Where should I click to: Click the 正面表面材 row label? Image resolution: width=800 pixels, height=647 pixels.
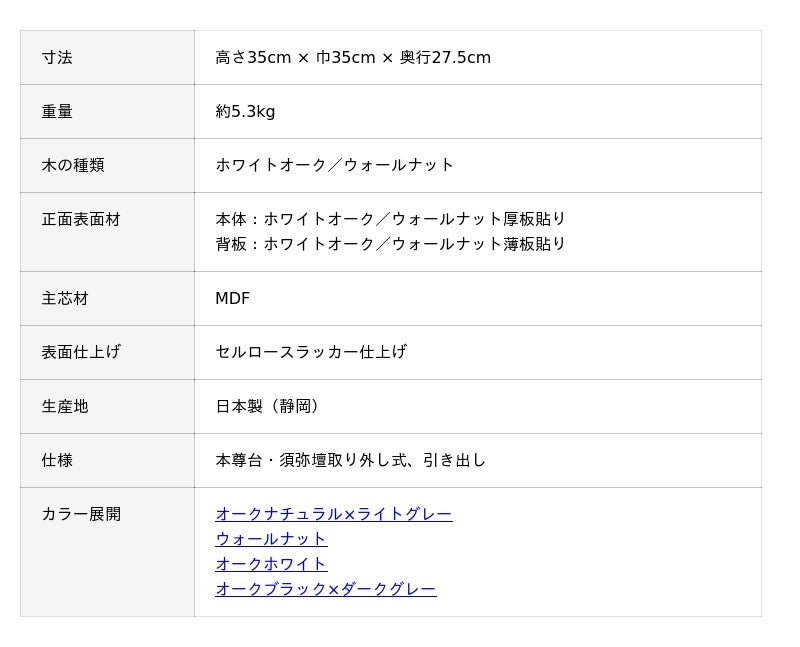point(81,220)
